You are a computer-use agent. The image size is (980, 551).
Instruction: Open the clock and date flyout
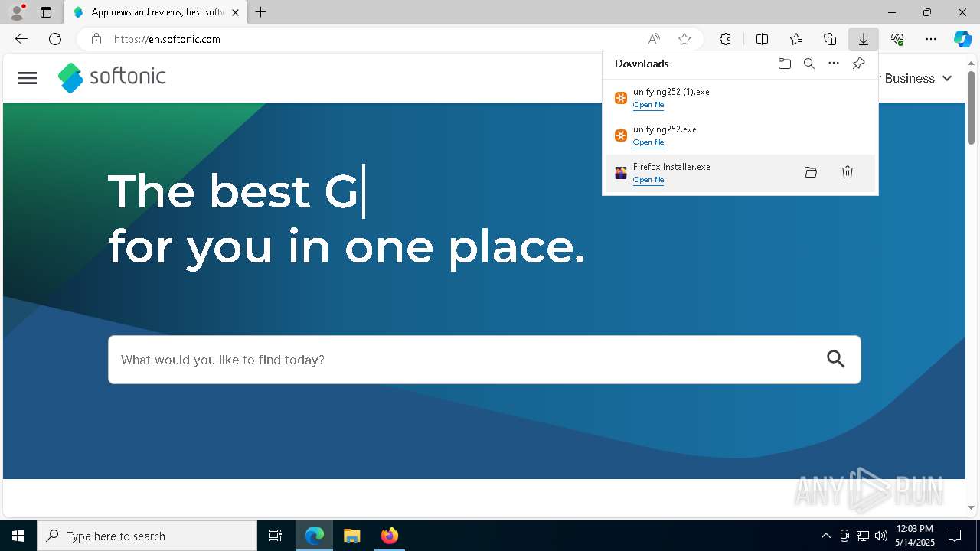[x=915, y=536]
